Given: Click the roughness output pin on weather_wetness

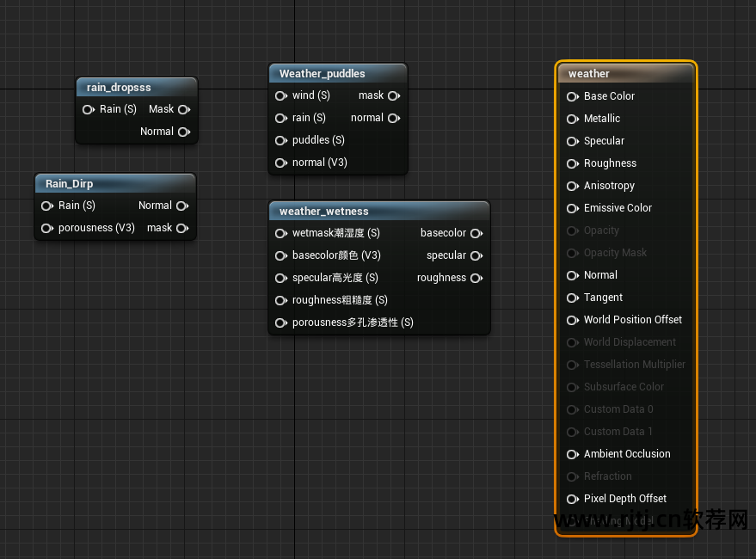Looking at the screenshot, I should click(x=476, y=279).
